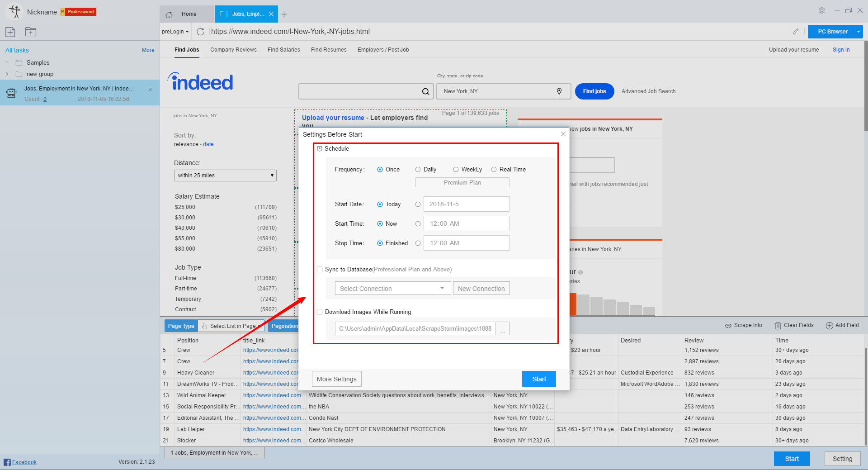Click the Select List in Page hand icon
Viewport: 868px width, 470px height.
(x=204, y=326)
